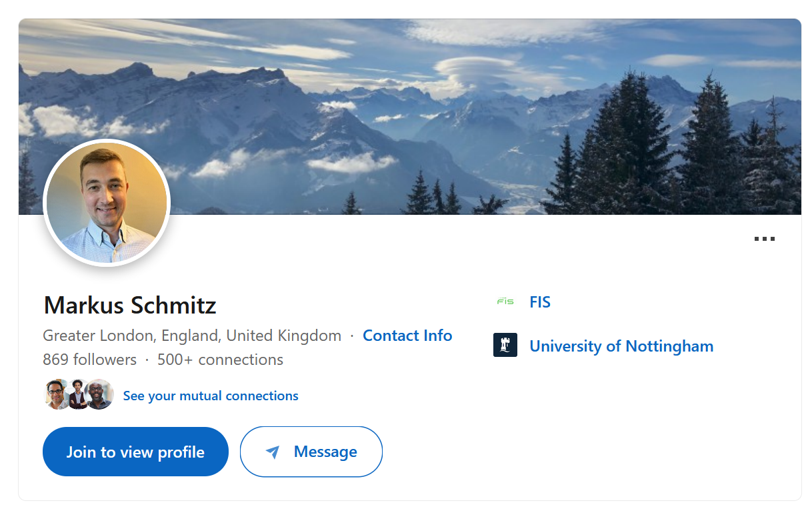This screenshot has width=812, height=517.
Task: Open See your mutual connections link
Action: 211,396
